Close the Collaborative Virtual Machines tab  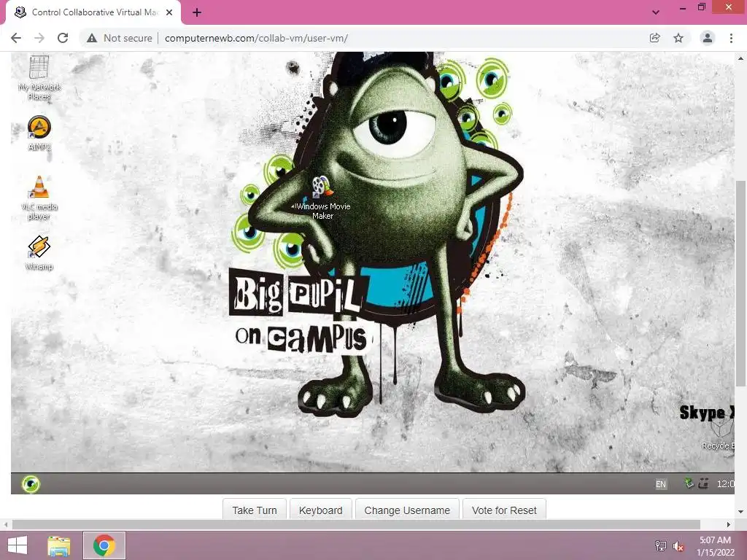pos(169,12)
